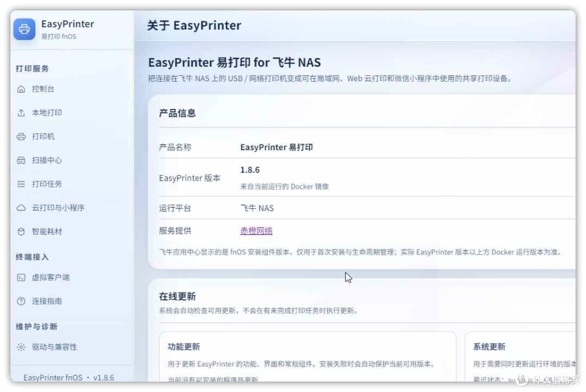Click the version number 1.8.6
The height and width of the screenshot is (392, 586).
(x=250, y=170)
